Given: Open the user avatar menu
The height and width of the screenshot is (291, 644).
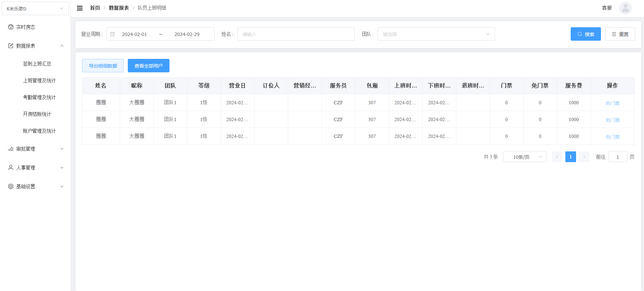Looking at the screenshot, I should (x=625, y=8).
